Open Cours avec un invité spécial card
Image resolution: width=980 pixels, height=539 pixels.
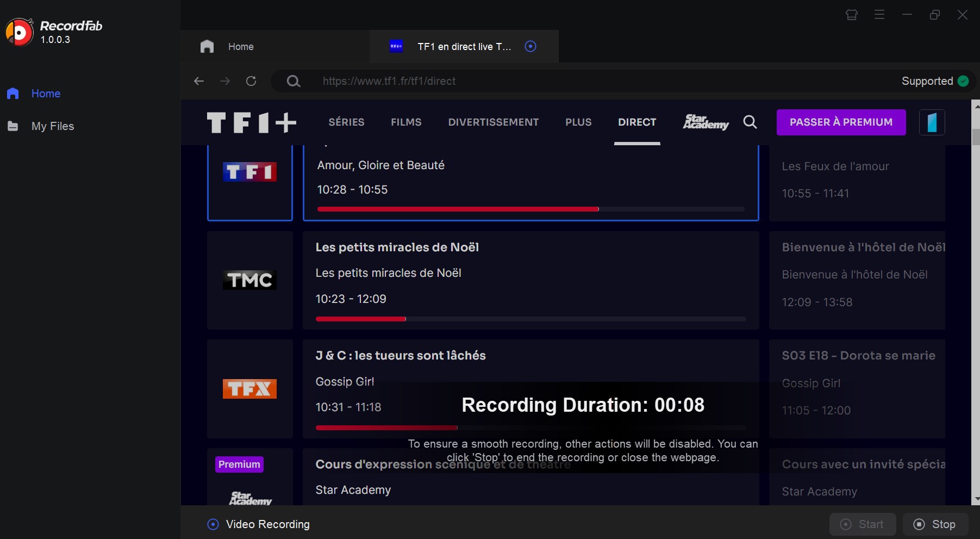pyautogui.click(x=857, y=477)
